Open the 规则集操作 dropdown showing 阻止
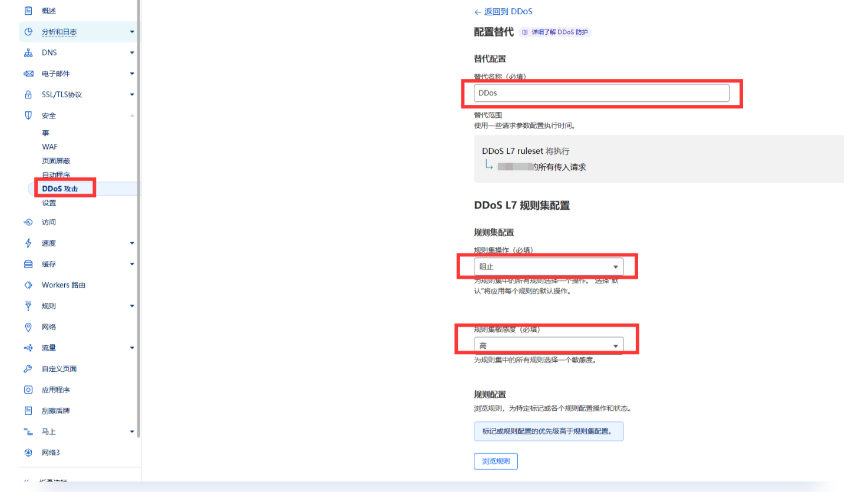The image size is (868, 492). pos(548,267)
